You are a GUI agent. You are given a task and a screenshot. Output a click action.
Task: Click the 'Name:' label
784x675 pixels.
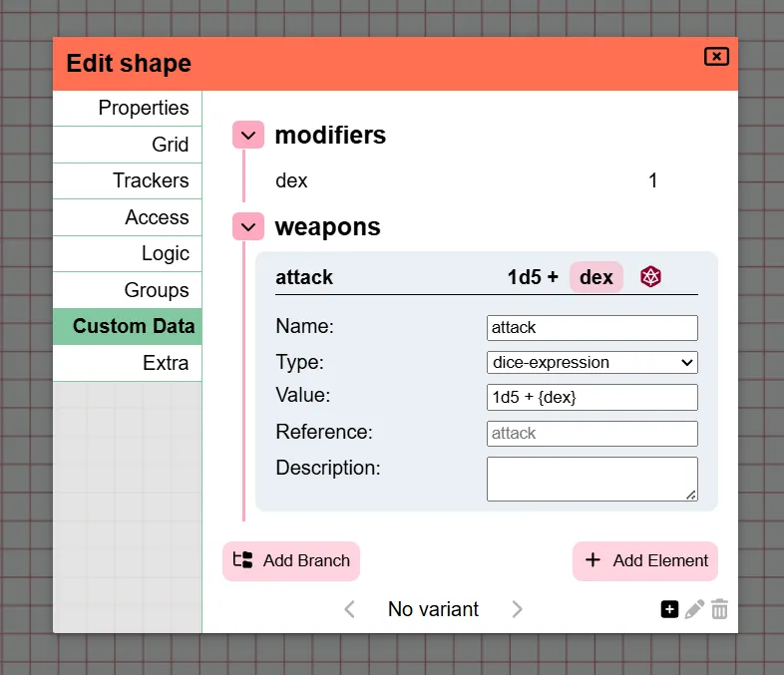[304, 326]
